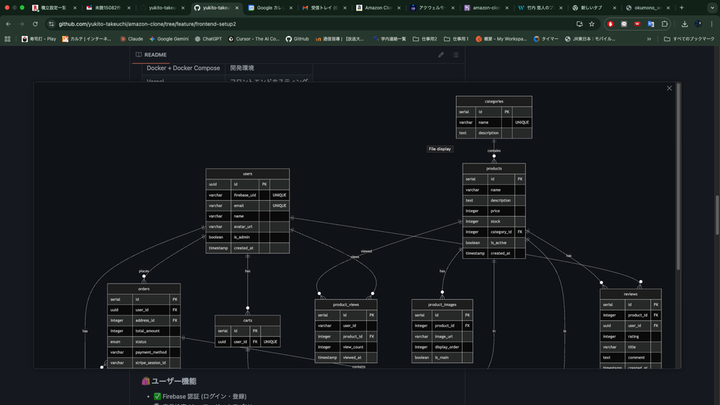Open Google Gemini bookmark
Viewport: 720px width, 405px height.
(x=168, y=38)
